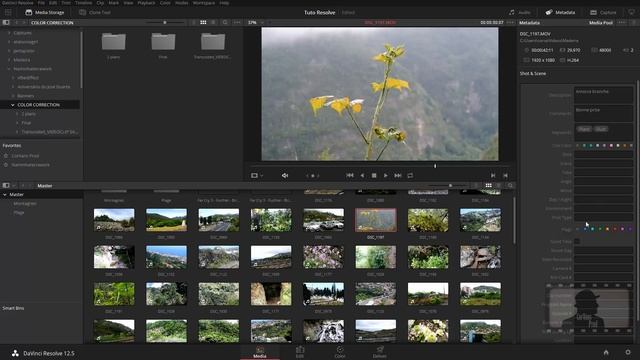Open viewer options dots menu
Image resolution: width=640 pixels, height=360 pixels.
coord(510,22)
